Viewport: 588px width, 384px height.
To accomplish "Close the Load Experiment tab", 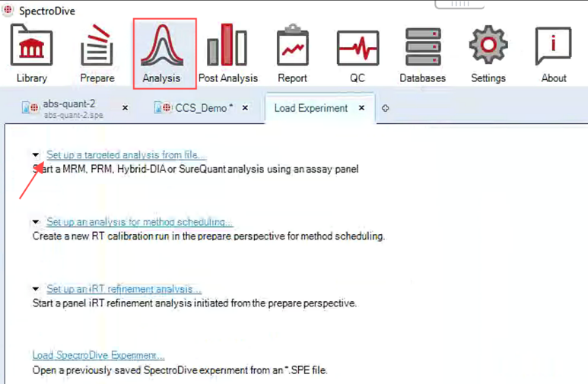I will click(361, 108).
